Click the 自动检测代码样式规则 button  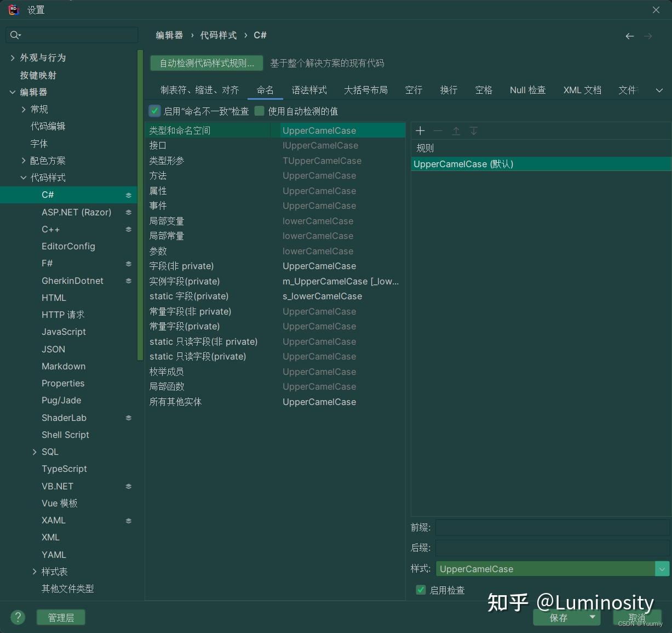point(206,63)
